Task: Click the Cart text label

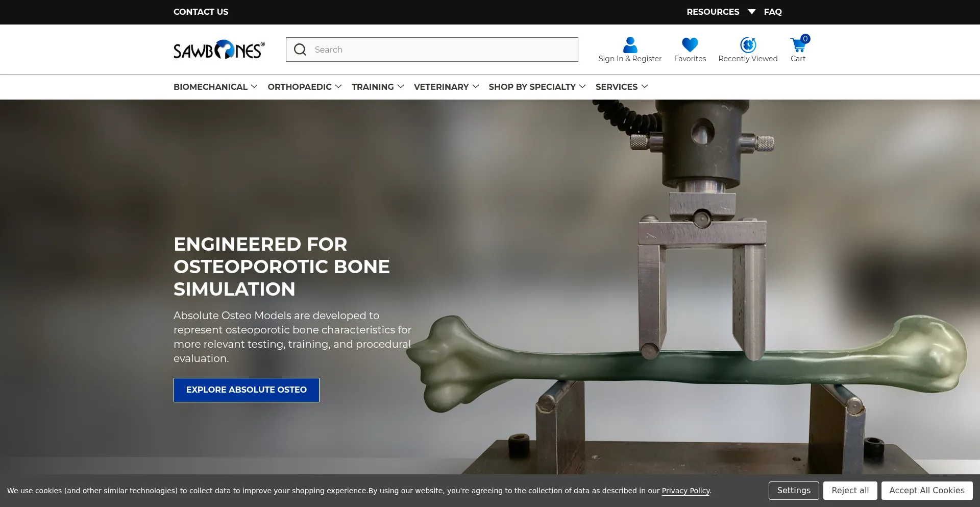Action: 798,59
